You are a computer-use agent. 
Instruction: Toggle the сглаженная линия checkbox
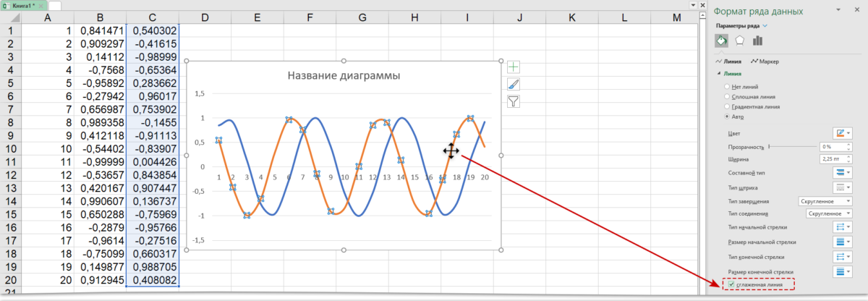[732, 285]
